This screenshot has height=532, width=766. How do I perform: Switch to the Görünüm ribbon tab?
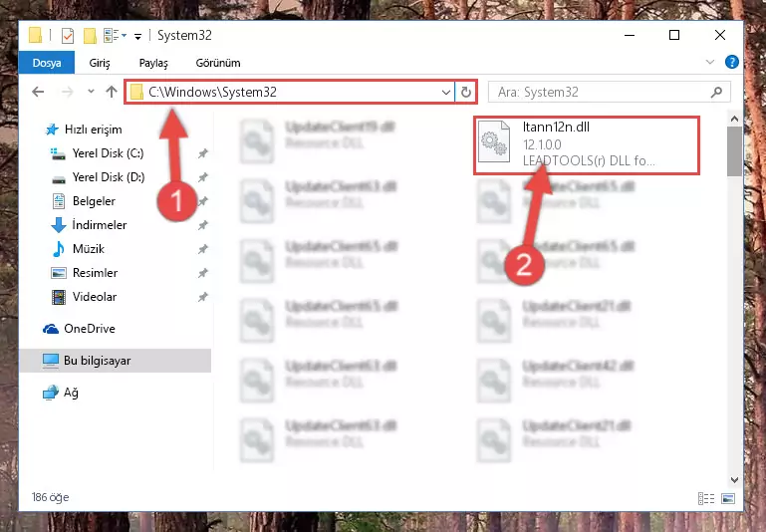point(218,63)
